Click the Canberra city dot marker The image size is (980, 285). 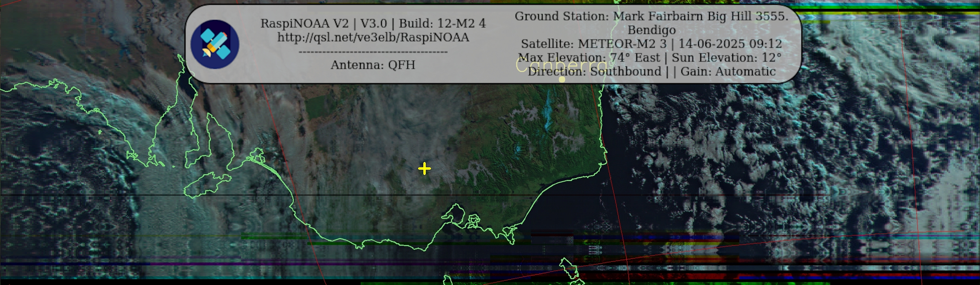pyautogui.click(x=562, y=80)
